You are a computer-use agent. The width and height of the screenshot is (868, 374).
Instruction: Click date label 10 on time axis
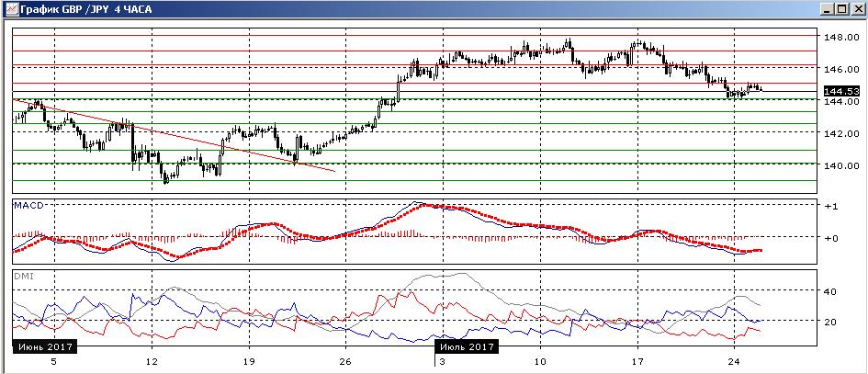(x=540, y=362)
